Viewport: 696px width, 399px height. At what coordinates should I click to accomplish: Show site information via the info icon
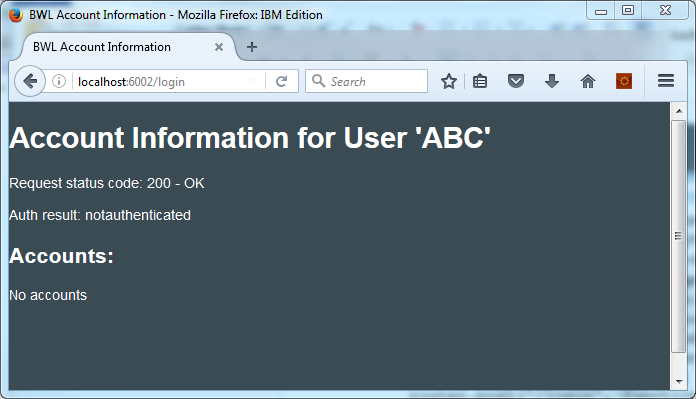(59, 81)
